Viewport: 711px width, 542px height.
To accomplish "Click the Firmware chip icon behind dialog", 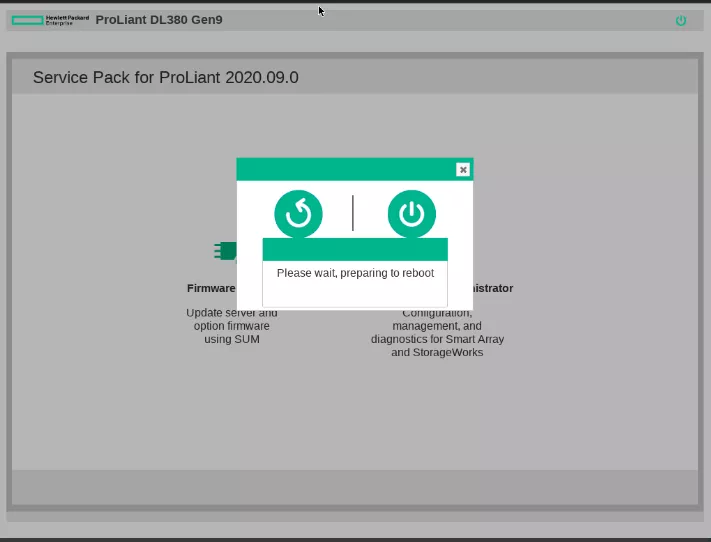I will tap(225, 251).
